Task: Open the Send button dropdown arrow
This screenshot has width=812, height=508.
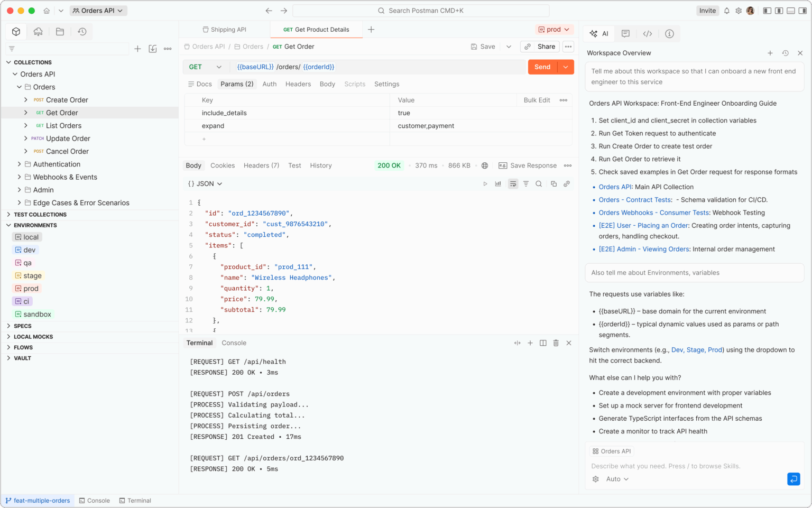Action: (566, 67)
